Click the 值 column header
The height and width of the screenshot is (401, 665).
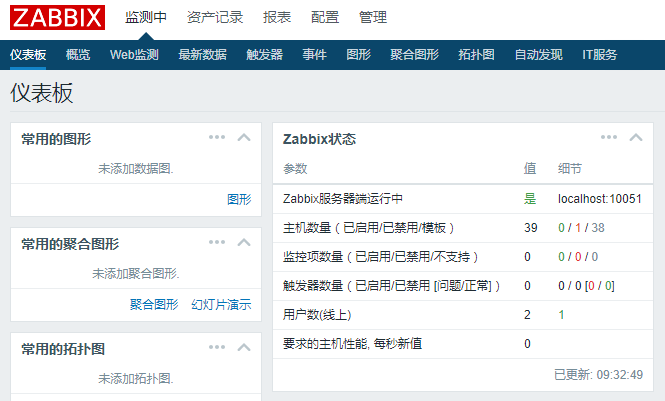530,169
